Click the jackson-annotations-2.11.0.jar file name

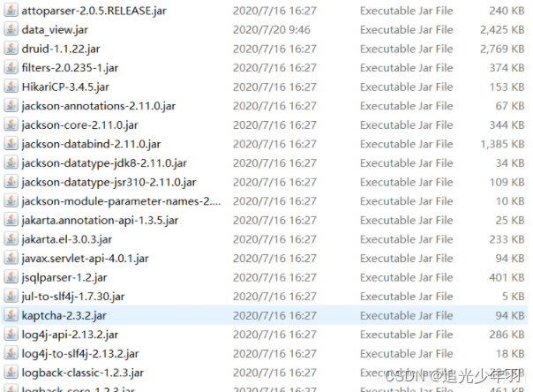pyautogui.click(x=99, y=106)
